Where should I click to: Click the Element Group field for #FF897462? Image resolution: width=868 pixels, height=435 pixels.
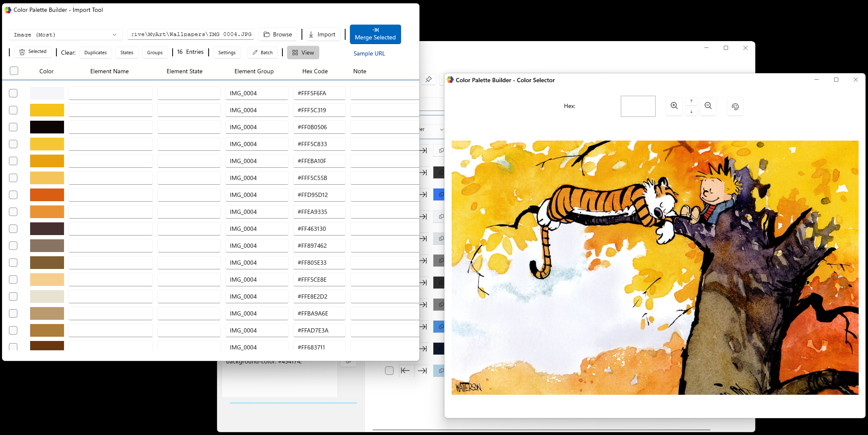(257, 246)
